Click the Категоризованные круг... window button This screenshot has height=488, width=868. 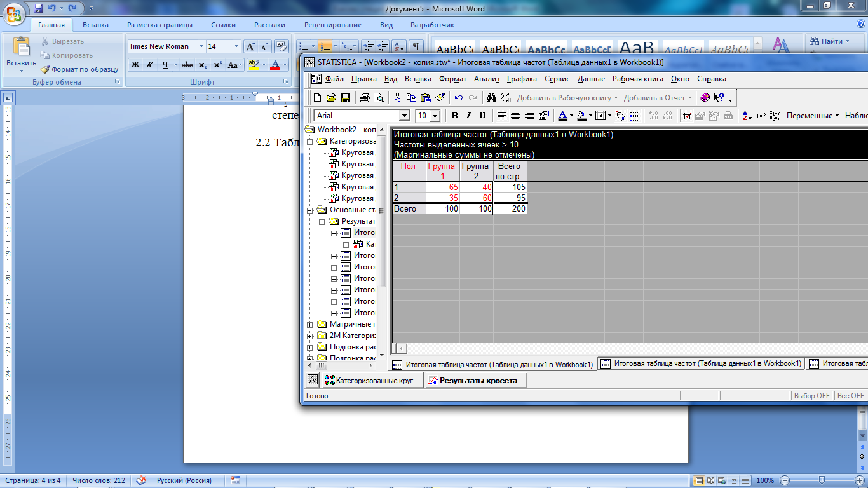(372, 381)
